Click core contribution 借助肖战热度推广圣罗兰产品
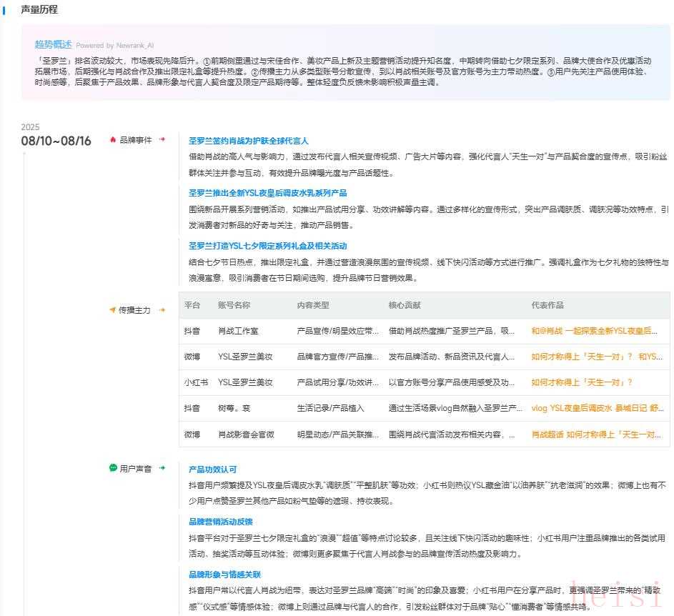Image resolution: width=674 pixels, height=616 pixels. pyautogui.click(x=451, y=331)
